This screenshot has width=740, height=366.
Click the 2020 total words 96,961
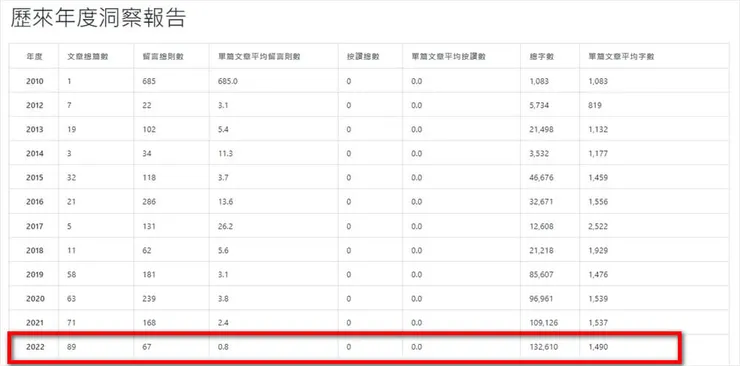point(540,299)
